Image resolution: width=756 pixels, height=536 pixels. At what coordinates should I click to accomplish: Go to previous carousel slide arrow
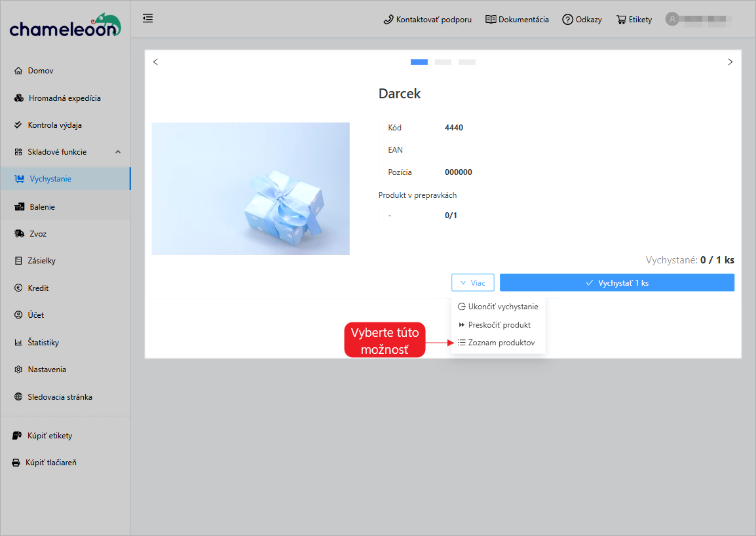[155, 62]
